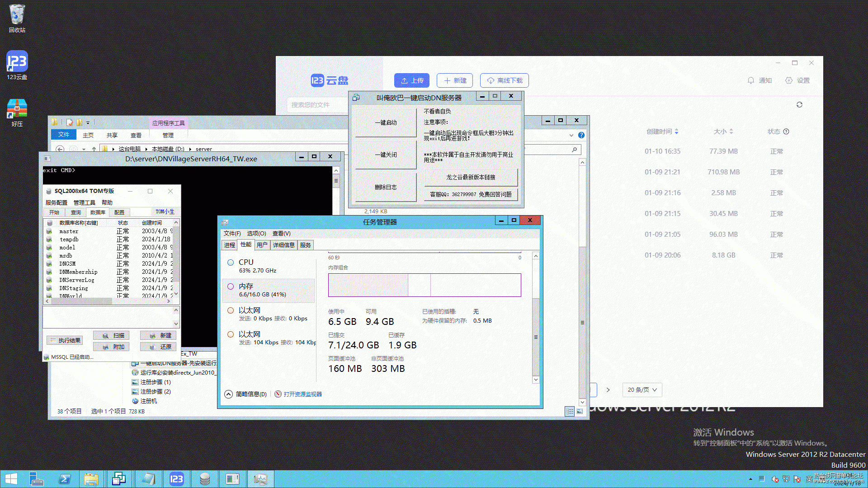Click the 状态 help question mark icon
Screen dimensions: 868x488
tap(786, 131)
